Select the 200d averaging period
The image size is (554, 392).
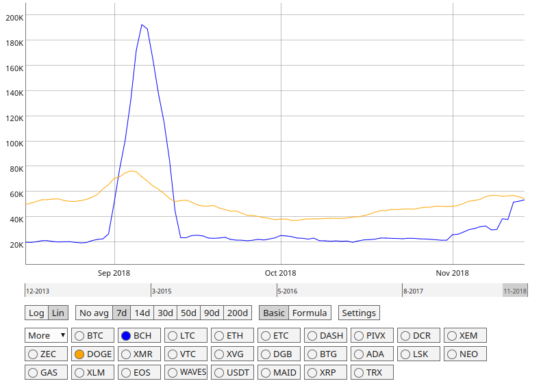coord(238,313)
